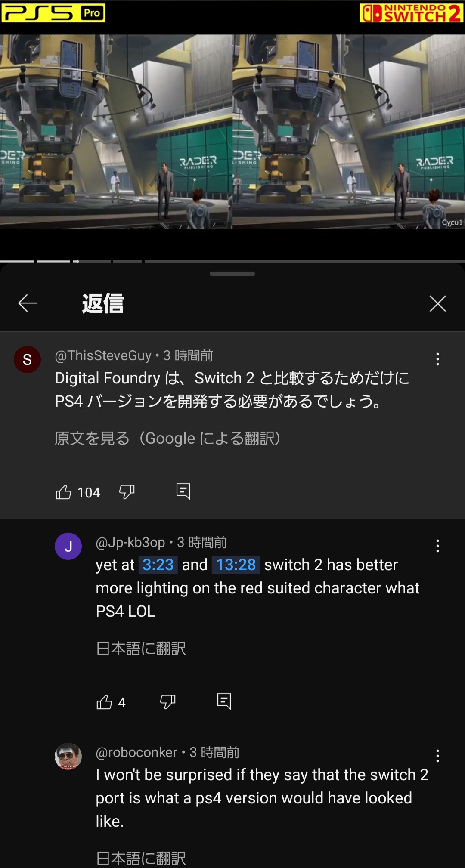This screenshot has height=868, width=465.
Task: Jump to the 3:23 timestamp
Action: click(x=158, y=565)
